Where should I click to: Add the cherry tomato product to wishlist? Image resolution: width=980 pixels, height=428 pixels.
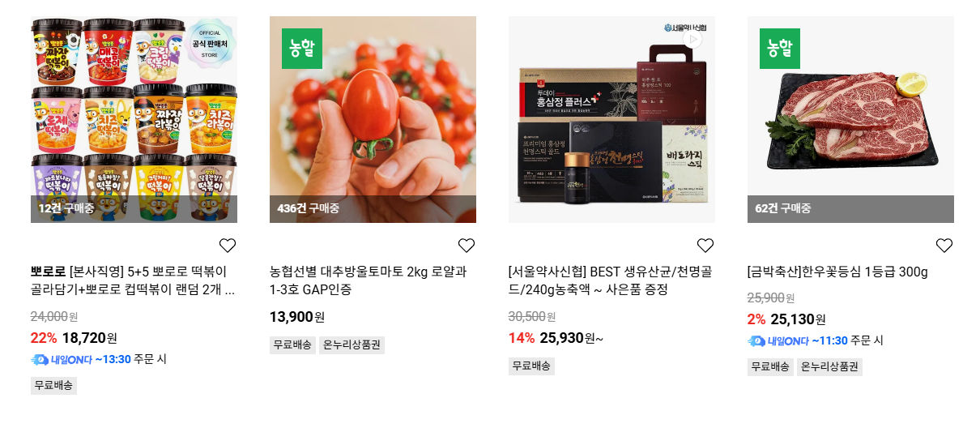[x=467, y=246]
